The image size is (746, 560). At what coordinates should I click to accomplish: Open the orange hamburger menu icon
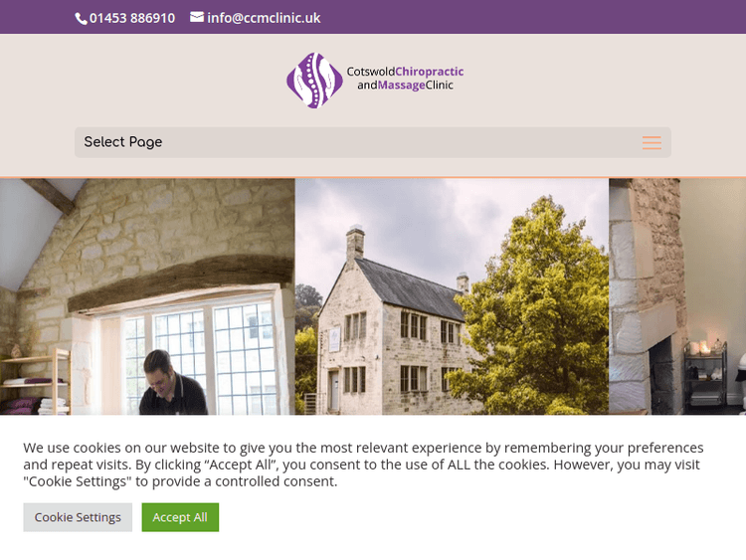[x=652, y=142]
